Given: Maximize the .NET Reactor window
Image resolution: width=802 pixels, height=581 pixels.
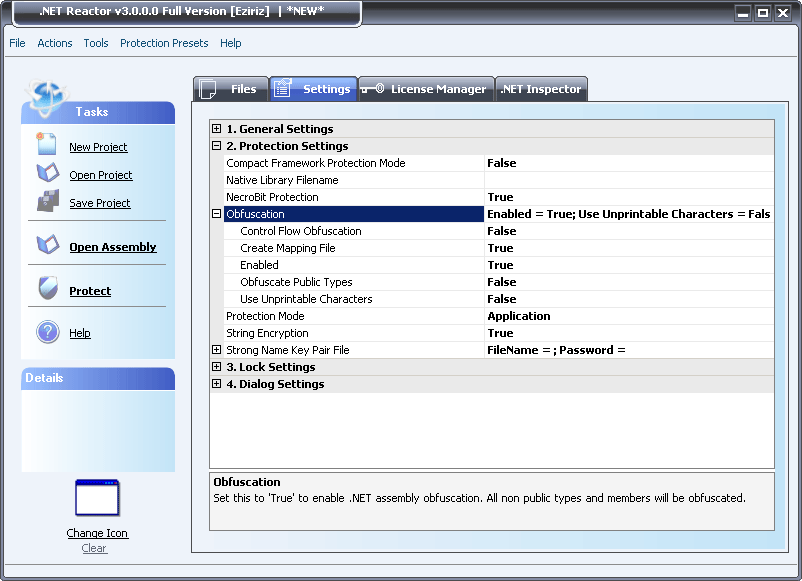Looking at the screenshot, I should (763, 13).
